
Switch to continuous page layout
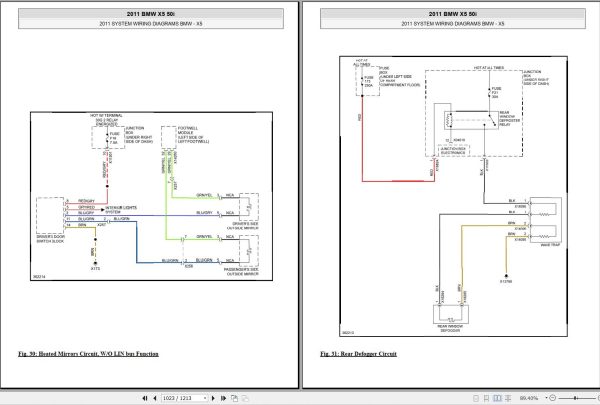(486, 398)
